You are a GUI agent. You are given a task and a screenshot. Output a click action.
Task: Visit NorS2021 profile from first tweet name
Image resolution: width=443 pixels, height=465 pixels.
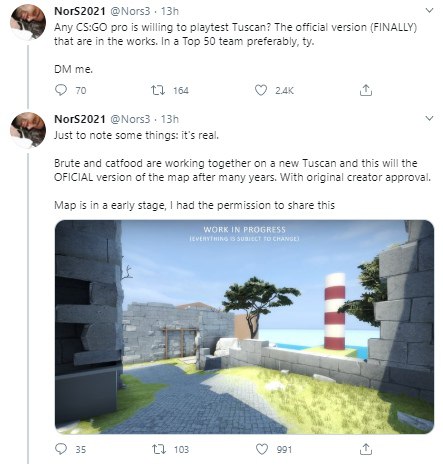tap(80, 11)
